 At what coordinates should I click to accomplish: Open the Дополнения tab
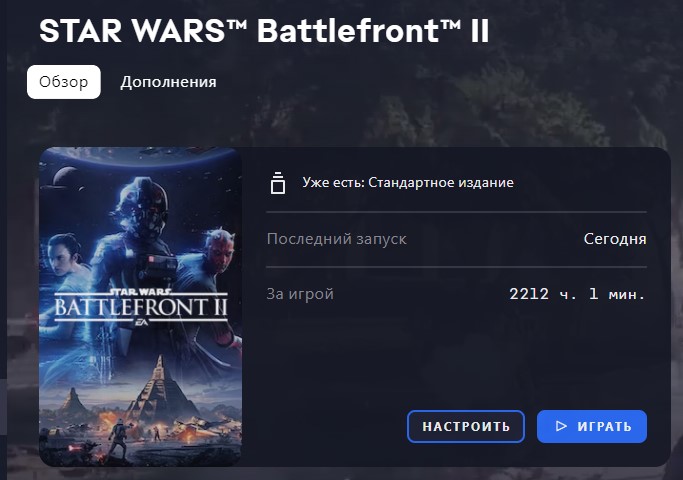pos(168,82)
